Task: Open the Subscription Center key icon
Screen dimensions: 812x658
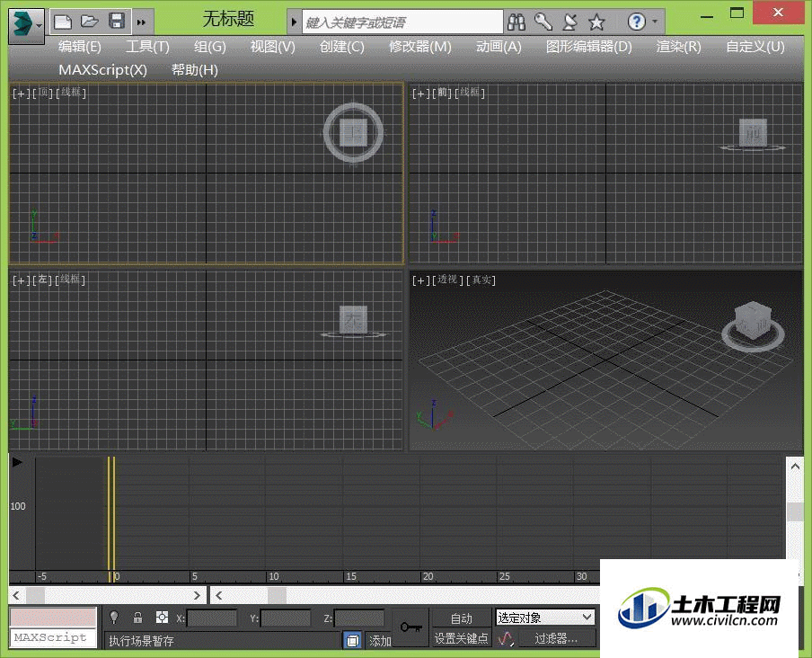Action: (543, 22)
